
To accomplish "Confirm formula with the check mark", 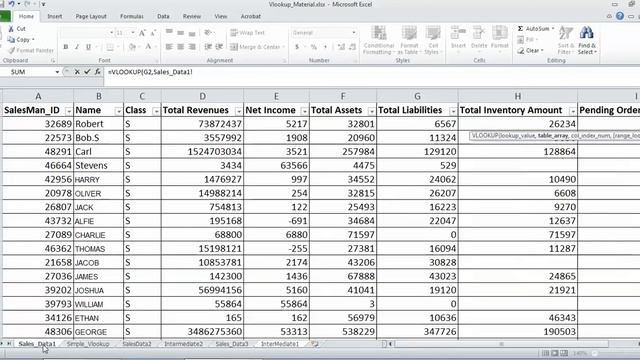I will coord(87,72).
